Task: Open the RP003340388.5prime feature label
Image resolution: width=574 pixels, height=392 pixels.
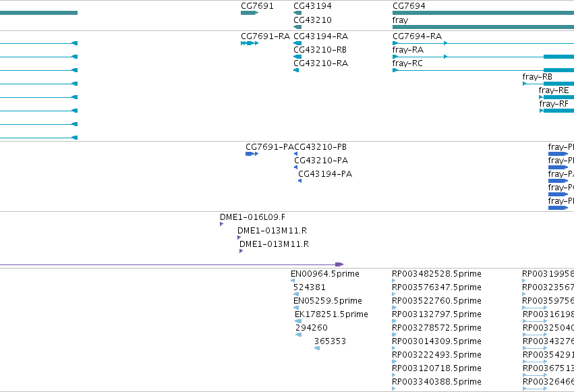Action: (436, 382)
